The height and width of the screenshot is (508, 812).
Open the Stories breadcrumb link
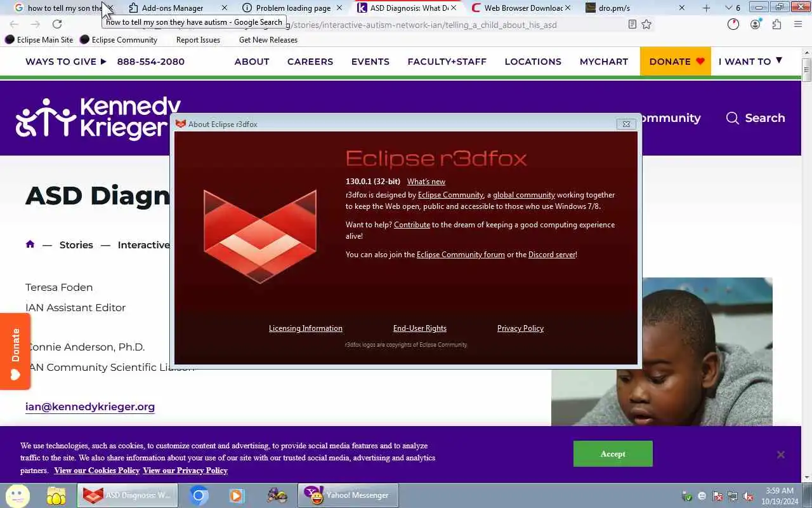coord(76,245)
